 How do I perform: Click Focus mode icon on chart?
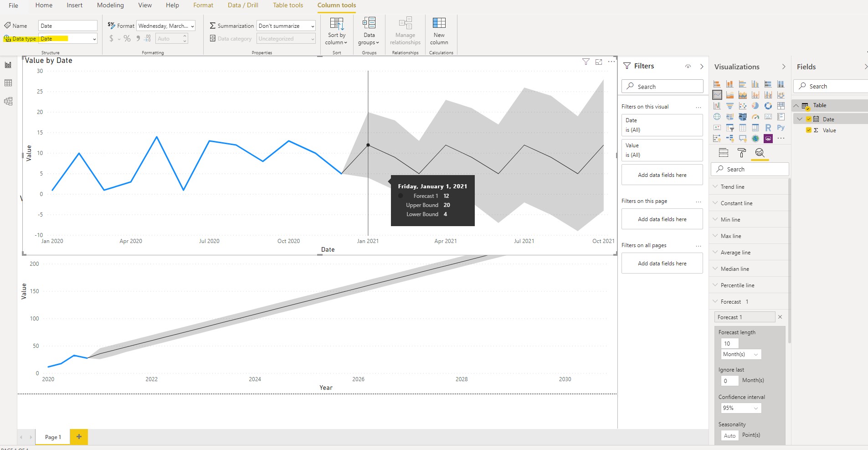point(599,62)
